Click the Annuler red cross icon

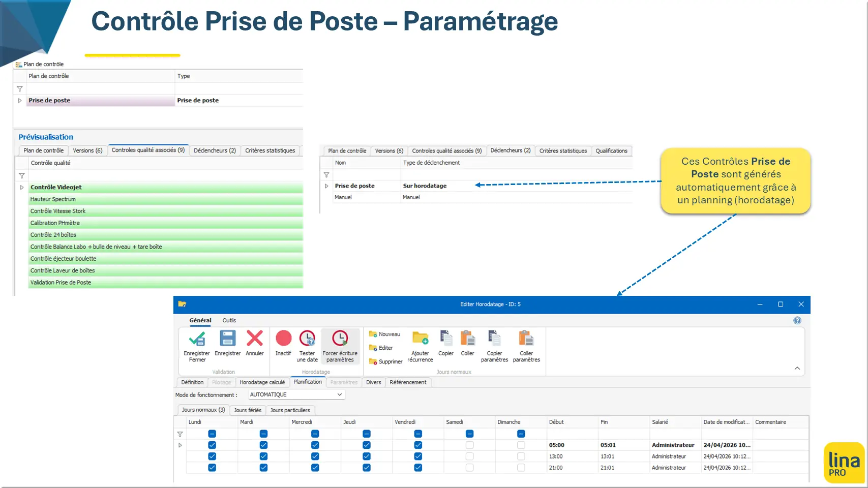tap(255, 338)
